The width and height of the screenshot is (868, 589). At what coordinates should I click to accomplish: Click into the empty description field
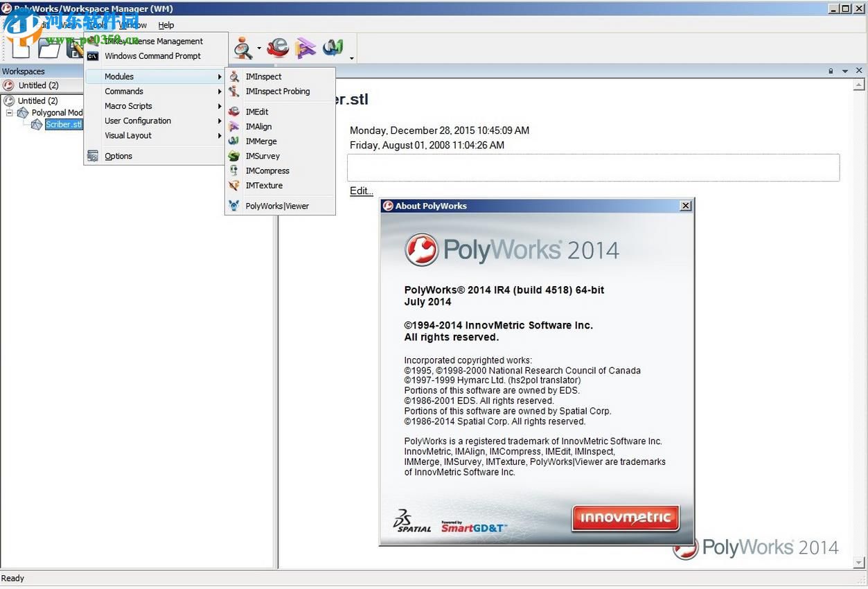[594, 168]
